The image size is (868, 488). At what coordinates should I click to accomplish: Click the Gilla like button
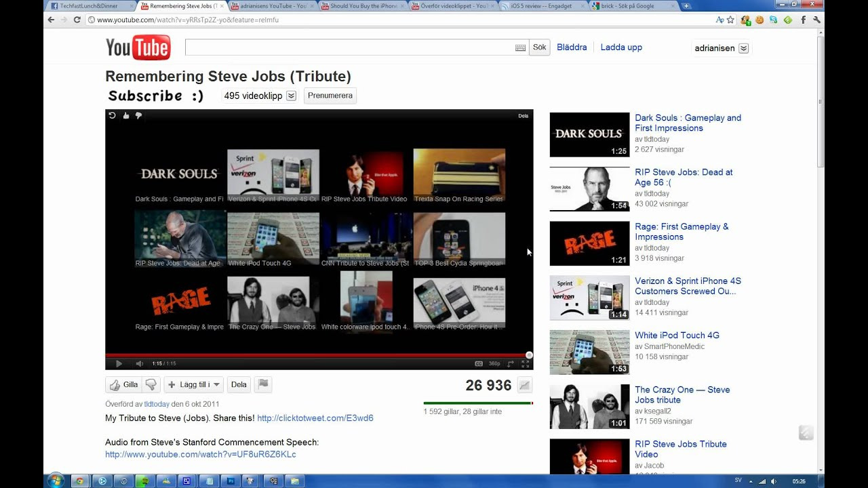click(x=123, y=385)
